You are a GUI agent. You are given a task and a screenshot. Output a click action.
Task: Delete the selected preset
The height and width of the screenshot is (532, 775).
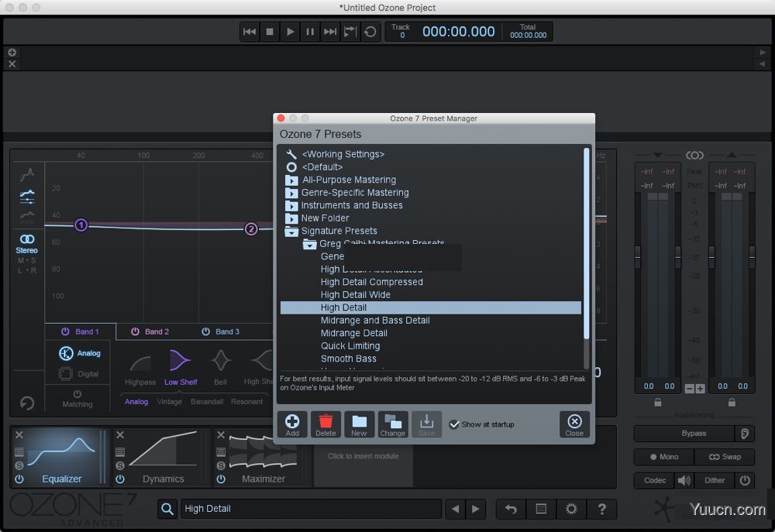coord(325,424)
